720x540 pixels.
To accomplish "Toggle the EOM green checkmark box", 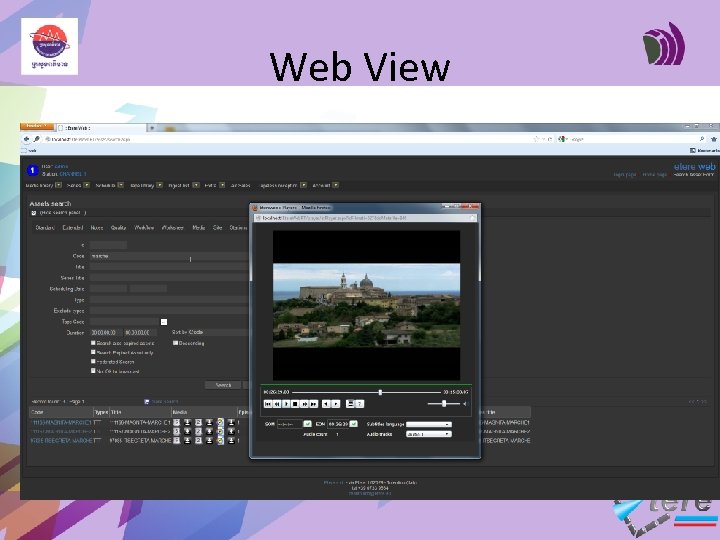I will pos(353,423).
